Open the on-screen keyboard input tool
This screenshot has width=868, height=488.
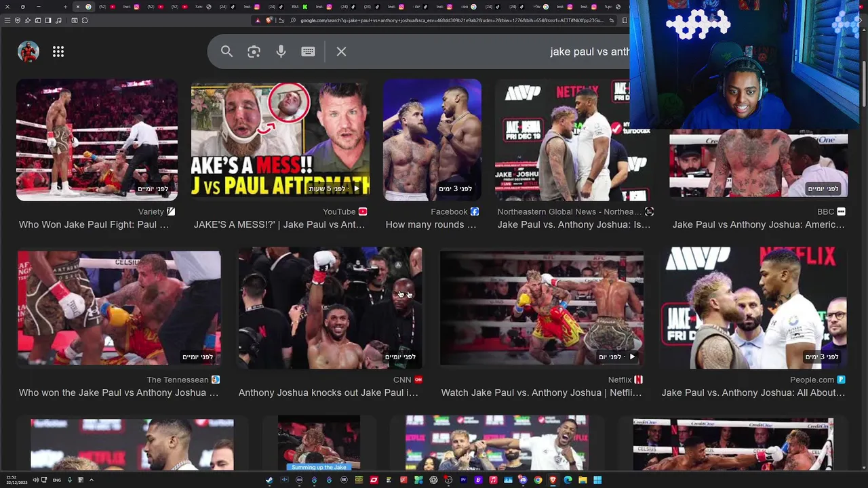pos(308,52)
